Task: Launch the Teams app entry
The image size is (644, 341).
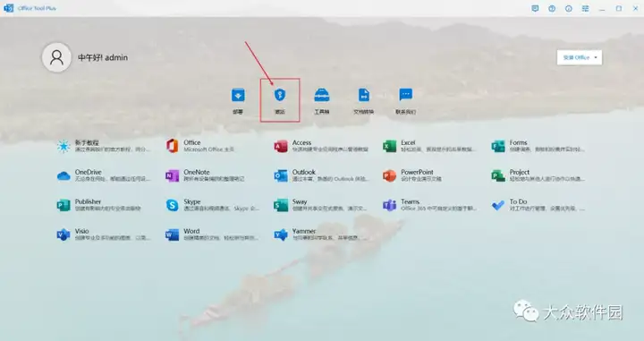Action: (429, 205)
